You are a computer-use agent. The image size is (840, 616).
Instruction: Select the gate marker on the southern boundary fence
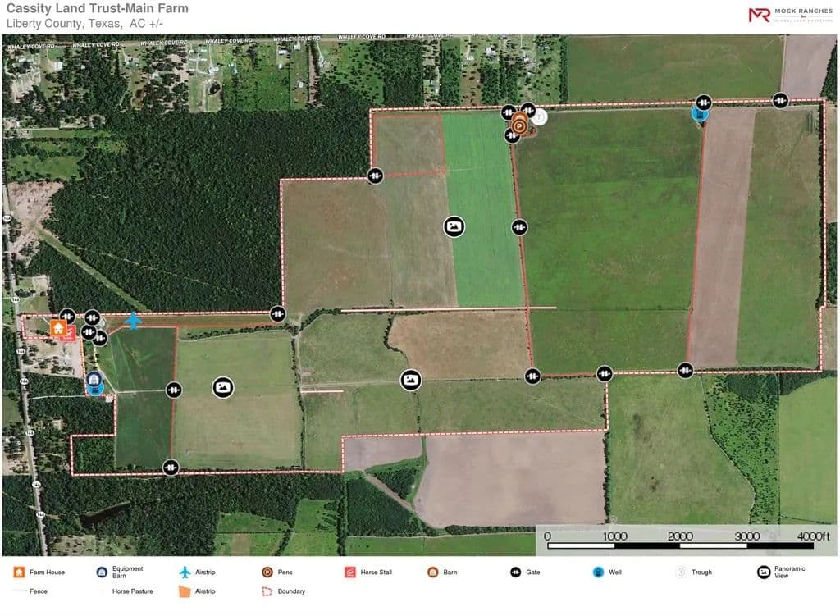(x=171, y=467)
